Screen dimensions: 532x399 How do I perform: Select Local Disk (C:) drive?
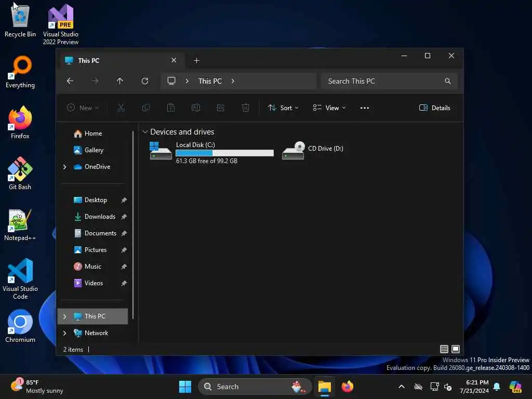212,153
